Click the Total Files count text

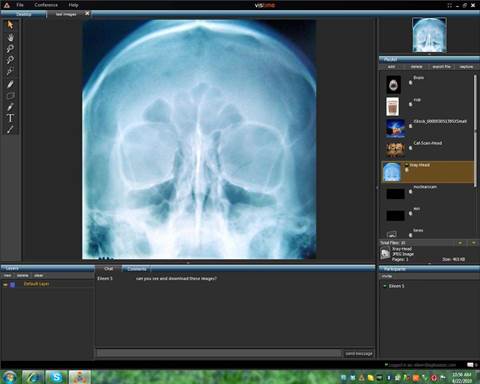393,243
